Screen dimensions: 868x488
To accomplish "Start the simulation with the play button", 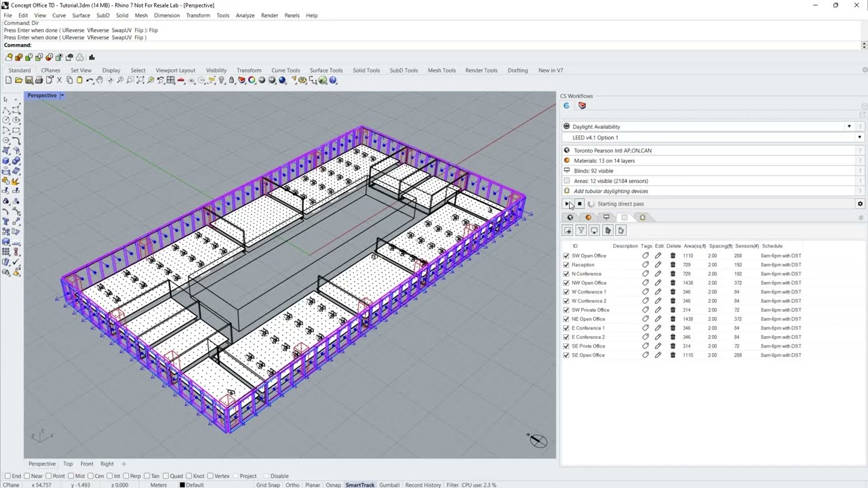I will click(568, 204).
